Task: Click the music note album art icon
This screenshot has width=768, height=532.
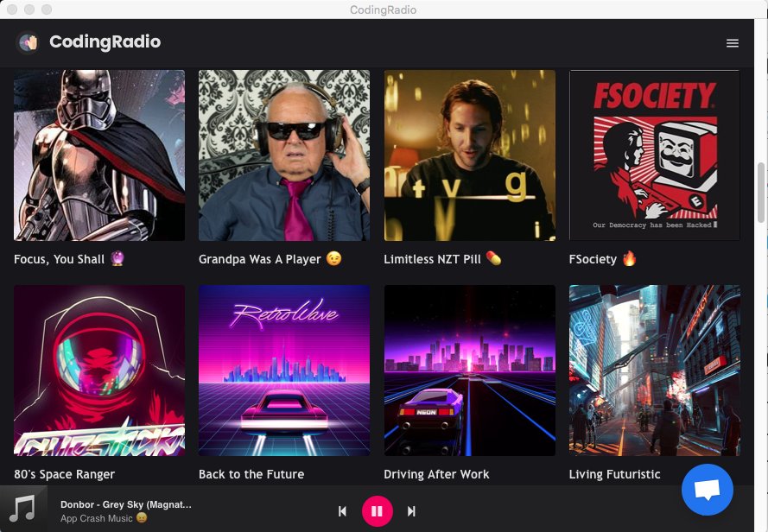Action: [23, 509]
